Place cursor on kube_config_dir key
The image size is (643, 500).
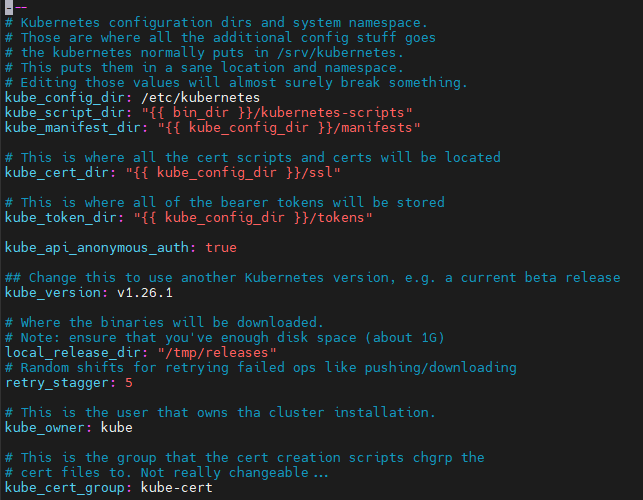(x=64, y=98)
